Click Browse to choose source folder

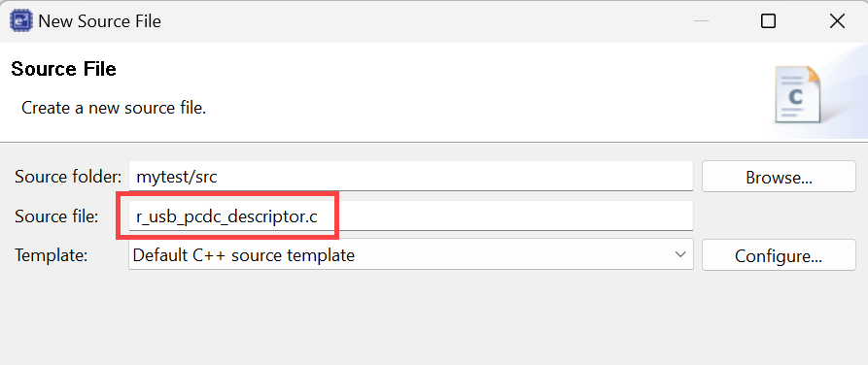pos(779,177)
